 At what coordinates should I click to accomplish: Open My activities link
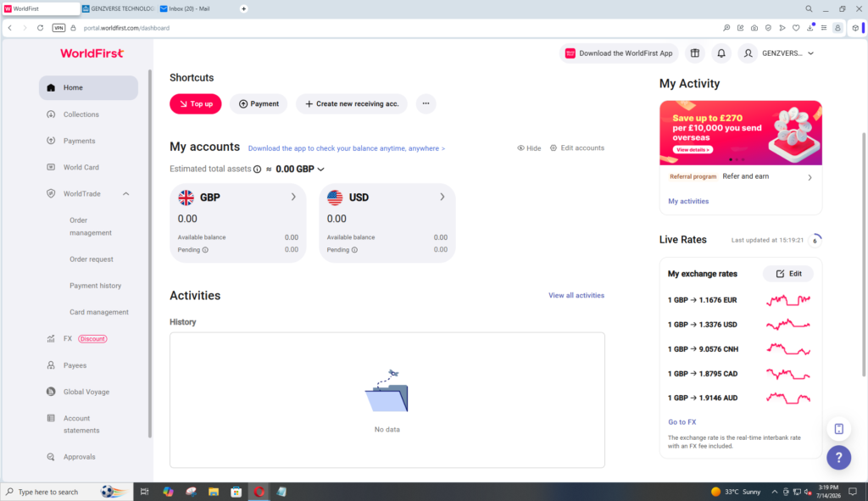tap(688, 202)
